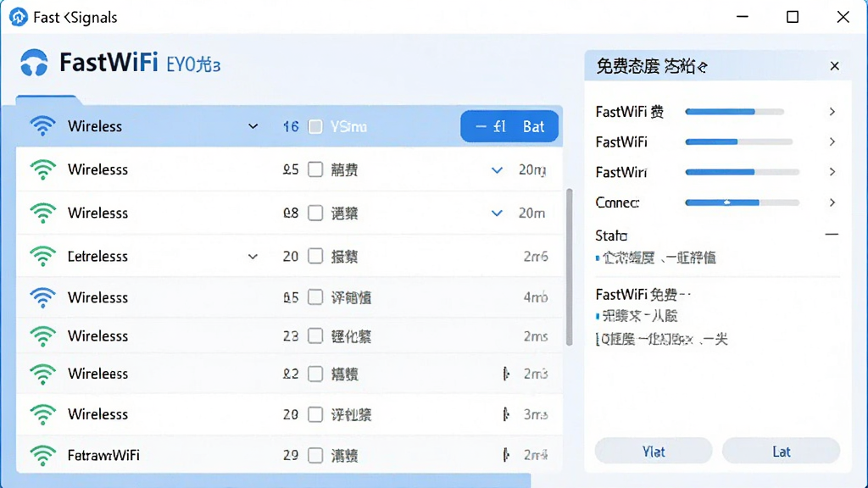Click the small signal marker icon in the FatrawWiFi row

point(506,455)
